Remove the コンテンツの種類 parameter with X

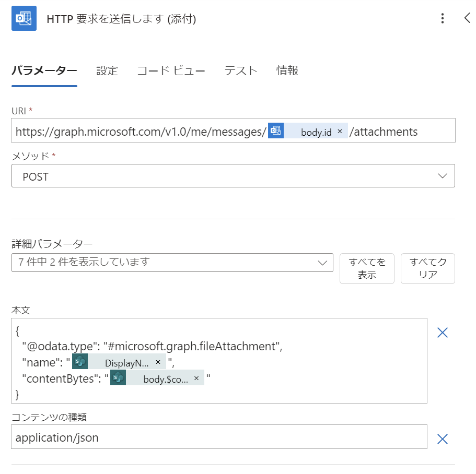tap(443, 439)
